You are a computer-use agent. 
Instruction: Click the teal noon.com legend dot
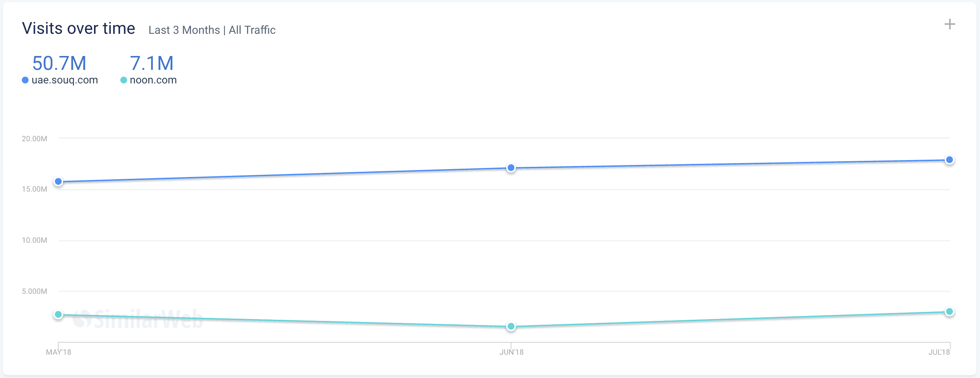click(123, 80)
